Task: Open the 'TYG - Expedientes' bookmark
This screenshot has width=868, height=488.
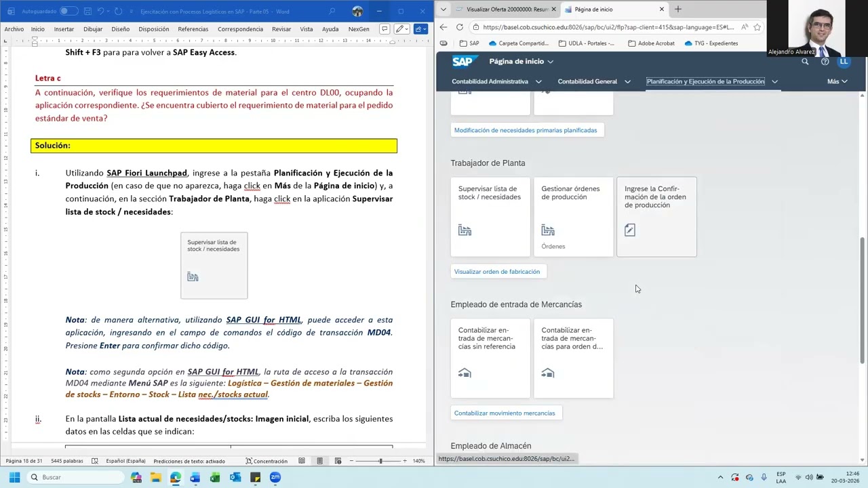Action: coord(711,43)
